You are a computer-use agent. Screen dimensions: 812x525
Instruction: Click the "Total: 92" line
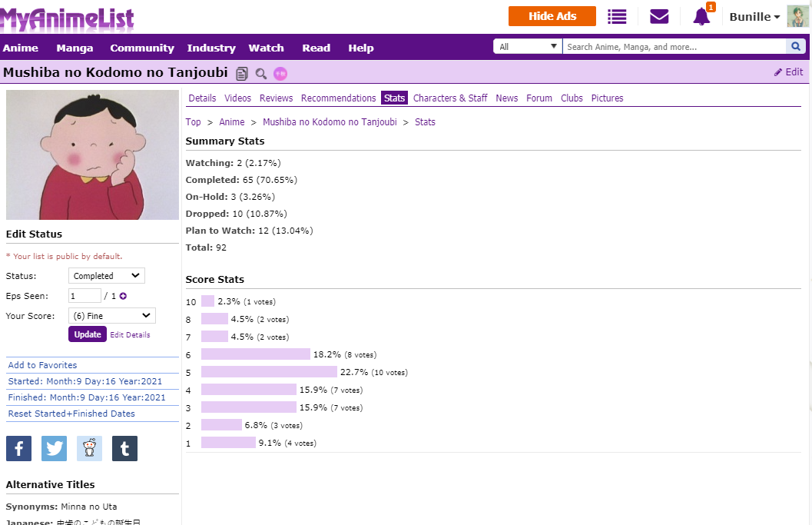coord(206,248)
